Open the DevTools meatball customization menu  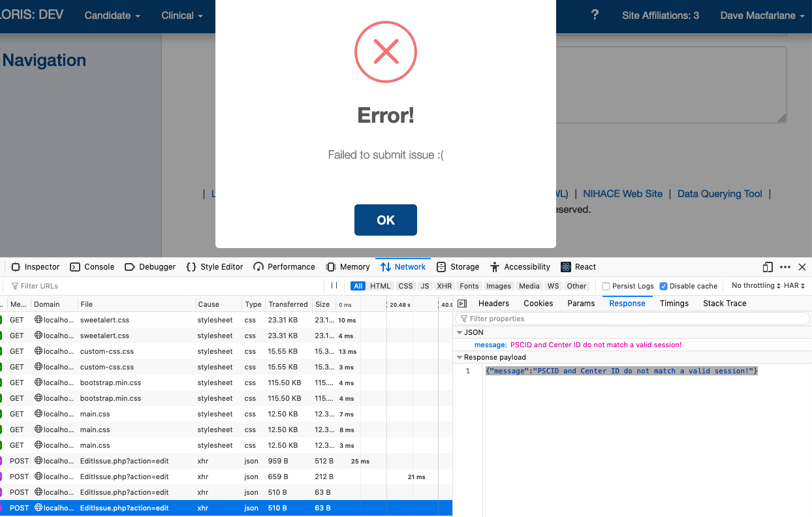pos(785,267)
